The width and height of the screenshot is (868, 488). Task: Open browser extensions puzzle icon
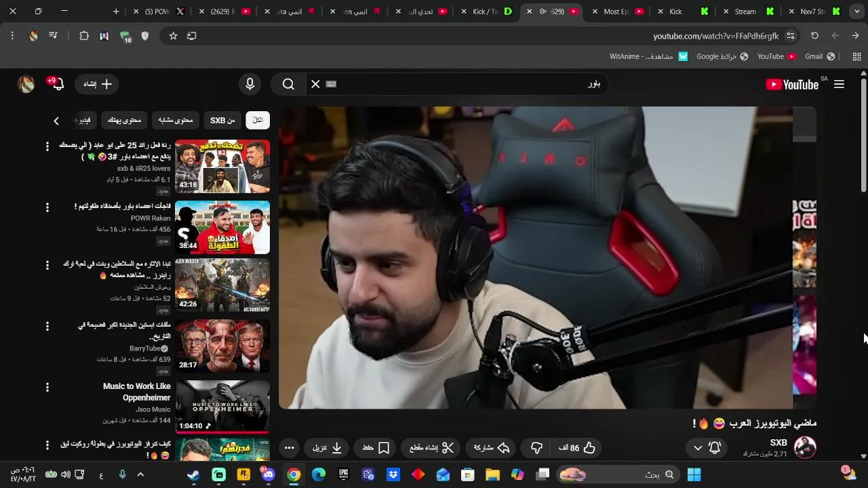[x=84, y=36]
